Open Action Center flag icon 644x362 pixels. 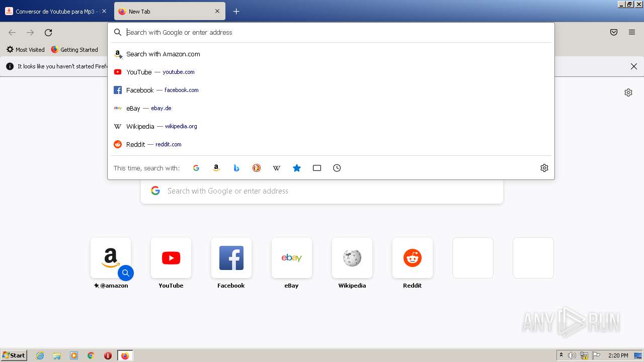(x=596, y=355)
